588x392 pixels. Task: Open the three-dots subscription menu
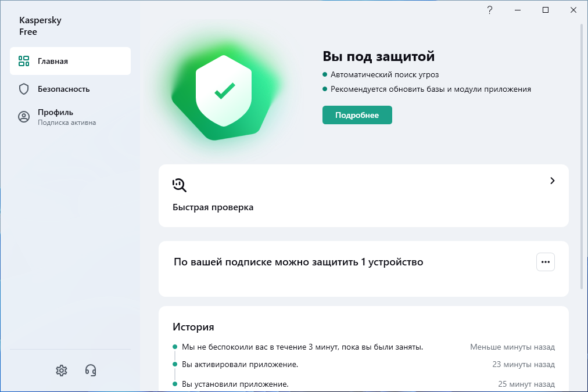click(545, 262)
